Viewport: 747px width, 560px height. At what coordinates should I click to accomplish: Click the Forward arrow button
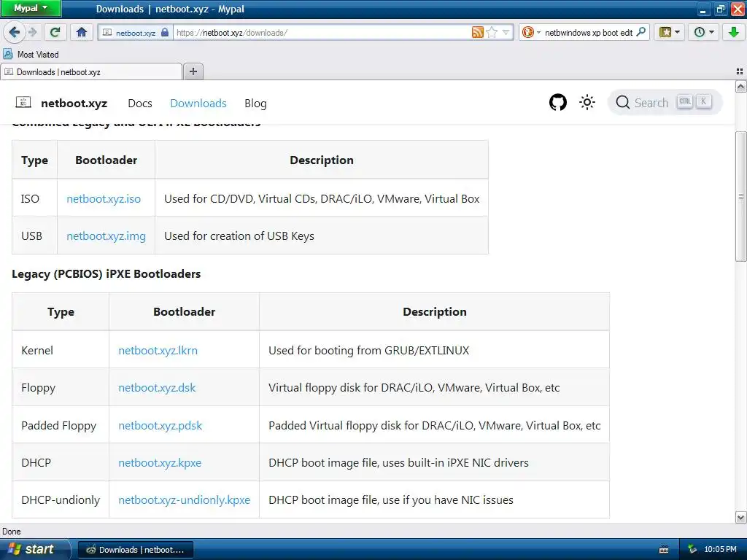click(32, 32)
